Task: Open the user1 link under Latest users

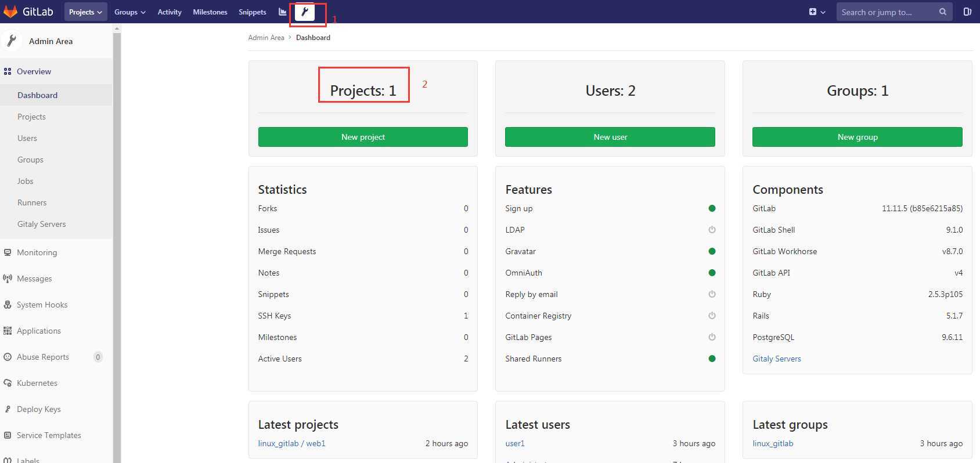Action: [x=515, y=443]
